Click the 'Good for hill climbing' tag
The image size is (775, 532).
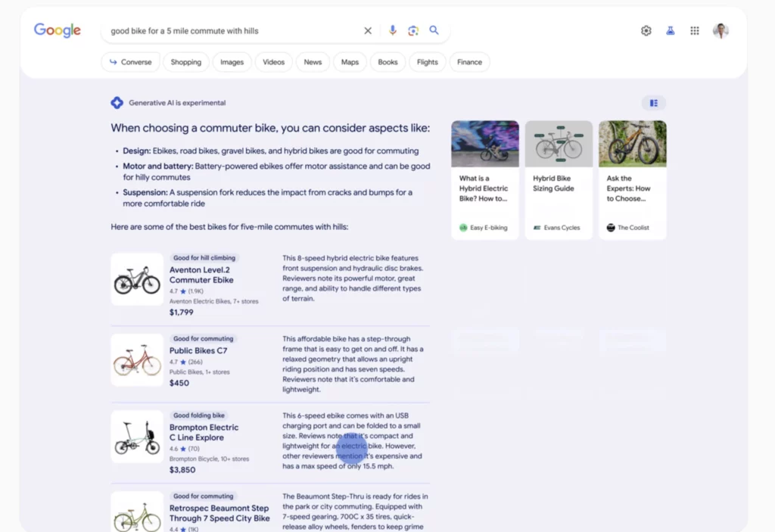pyautogui.click(x=204, y=257)
